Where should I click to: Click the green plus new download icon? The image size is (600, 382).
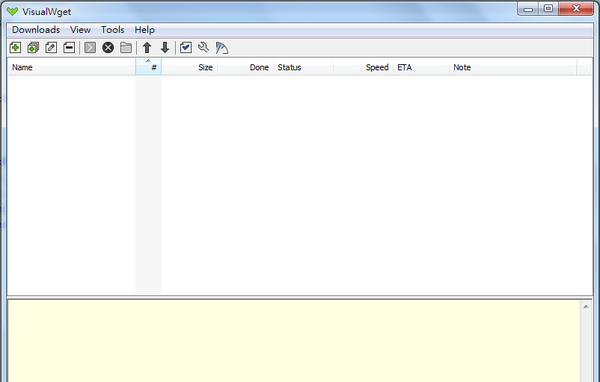[x=15, y=48]
